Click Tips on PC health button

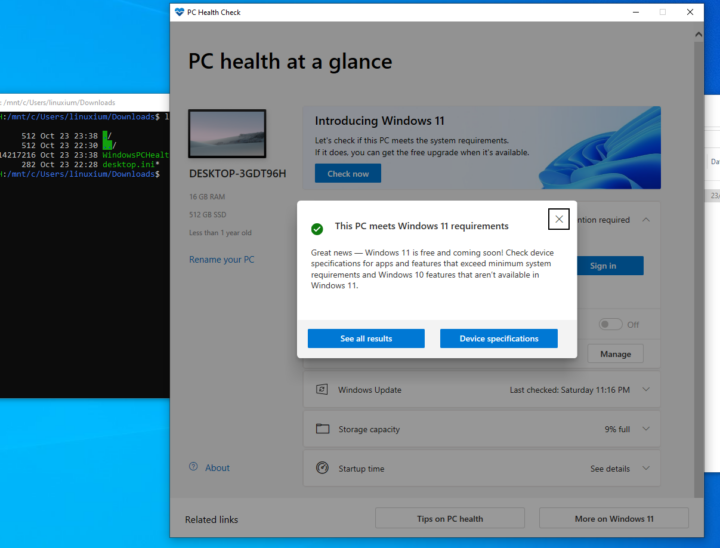450,519
